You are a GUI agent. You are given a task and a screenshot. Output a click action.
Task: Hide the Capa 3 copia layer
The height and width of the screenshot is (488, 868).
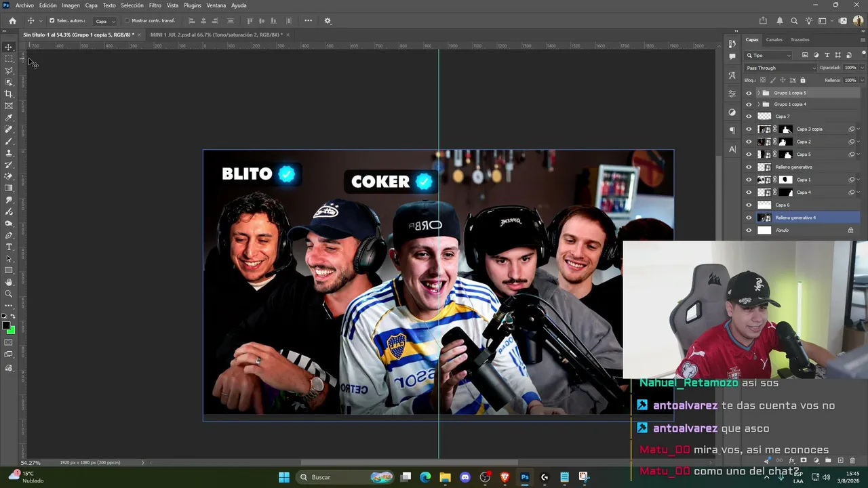[x=749, y=129]
